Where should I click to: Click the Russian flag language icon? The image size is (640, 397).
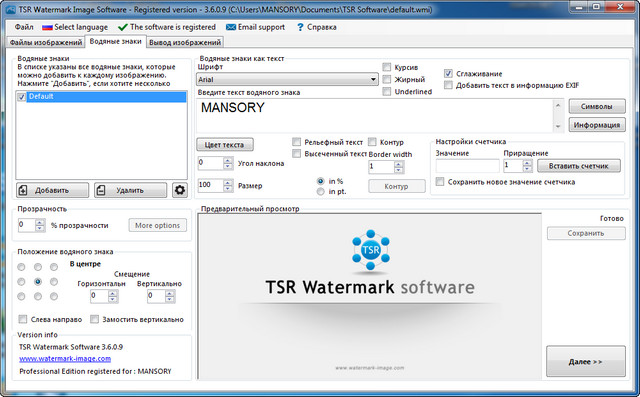click(x=47, y=27)
